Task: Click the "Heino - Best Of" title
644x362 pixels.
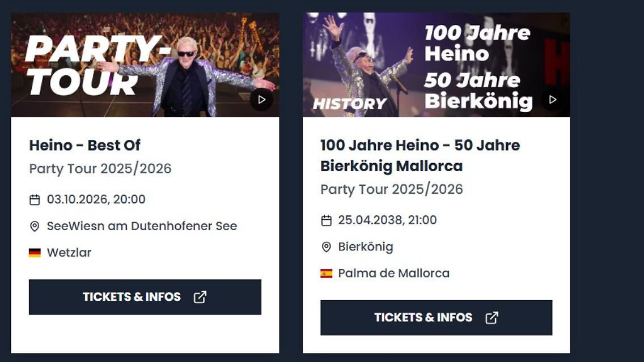Action: click(x=84, y=146)
